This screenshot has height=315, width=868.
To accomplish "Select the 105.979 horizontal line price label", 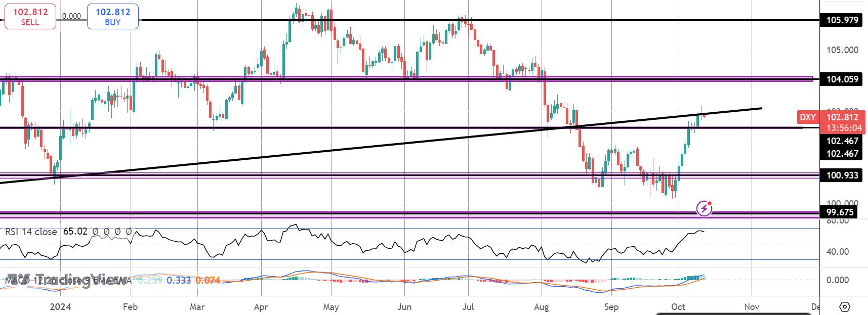I will click(842, 20).
